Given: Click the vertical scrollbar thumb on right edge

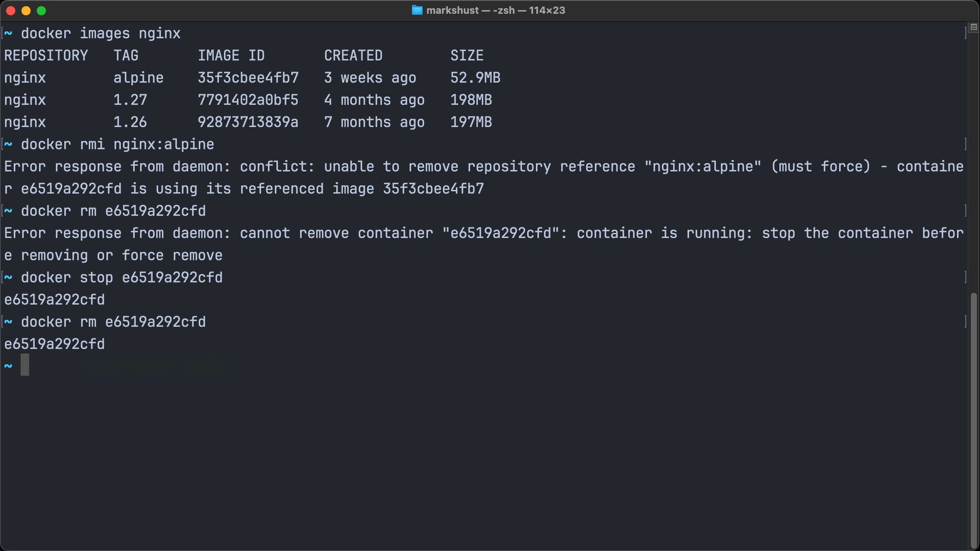Looking at the screenshot, I should click(x=974, y=419).
